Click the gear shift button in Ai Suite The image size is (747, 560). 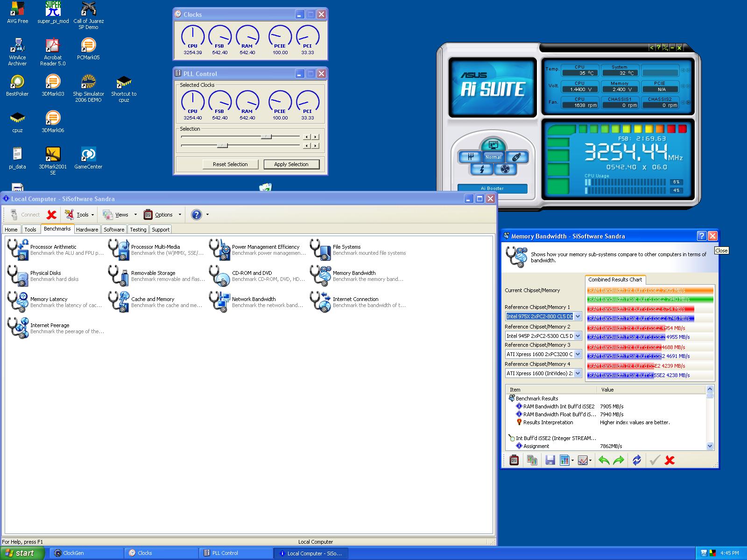(x=470, y=157)
